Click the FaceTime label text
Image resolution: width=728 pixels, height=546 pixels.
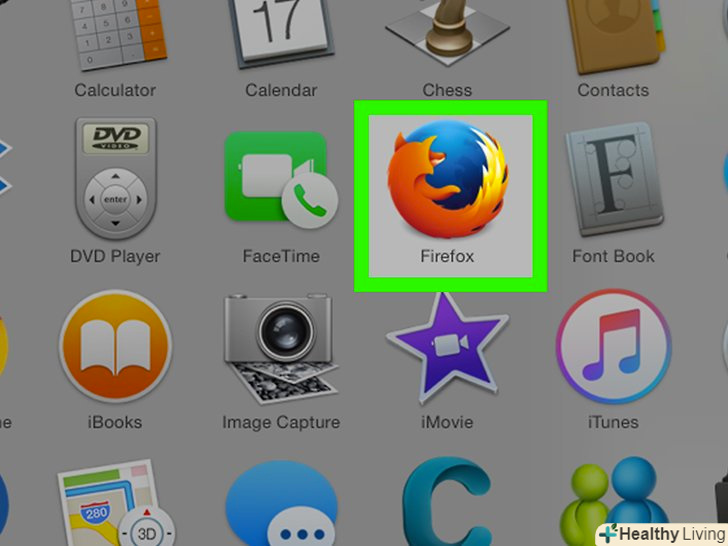(281, 256)
